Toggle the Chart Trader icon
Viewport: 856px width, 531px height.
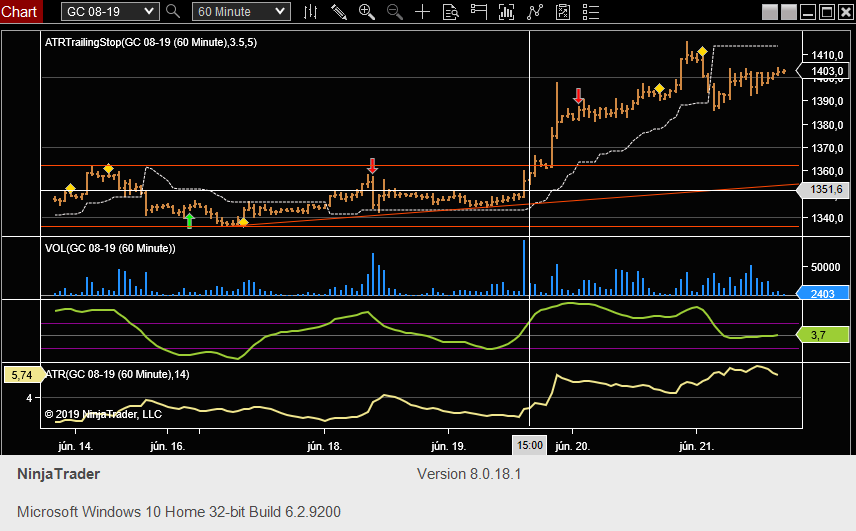pyautogui.click(x=479, y=12)
